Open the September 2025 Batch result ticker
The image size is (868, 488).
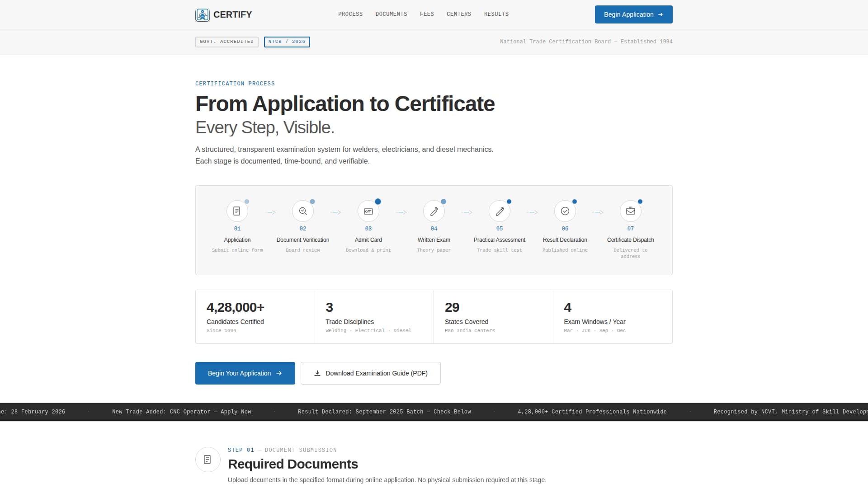(x=384, y=412)
